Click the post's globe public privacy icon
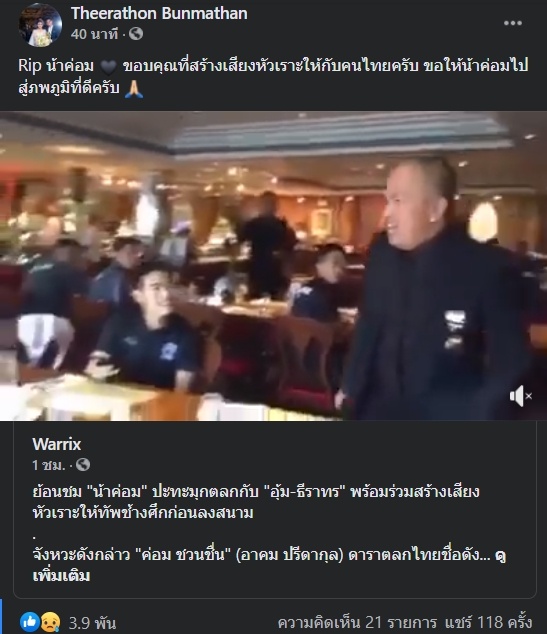 136,34
